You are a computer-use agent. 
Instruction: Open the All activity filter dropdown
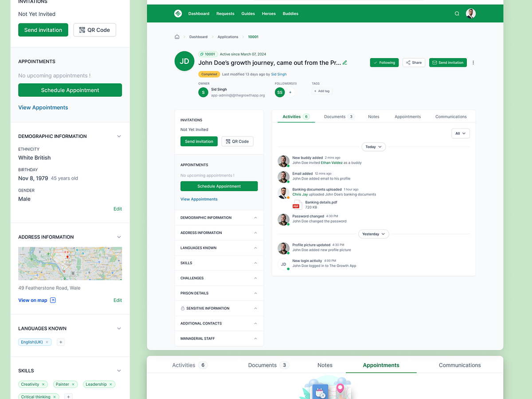(x=460, y=133)
